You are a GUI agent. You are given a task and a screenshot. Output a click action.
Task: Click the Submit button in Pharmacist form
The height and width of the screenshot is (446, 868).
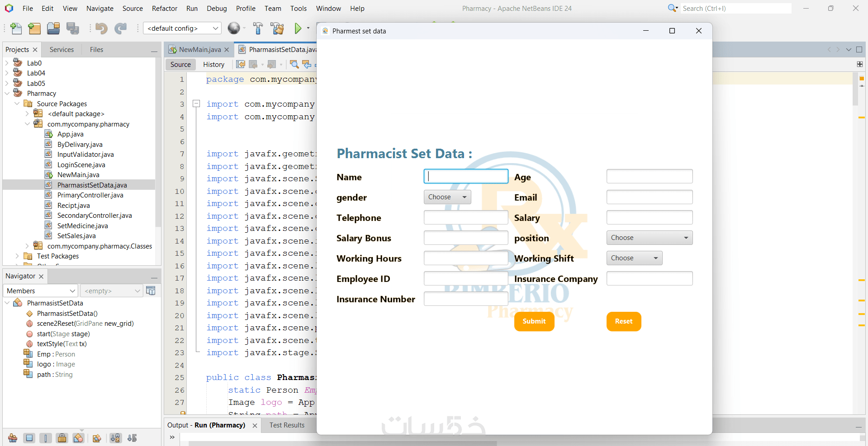point(534,321)
